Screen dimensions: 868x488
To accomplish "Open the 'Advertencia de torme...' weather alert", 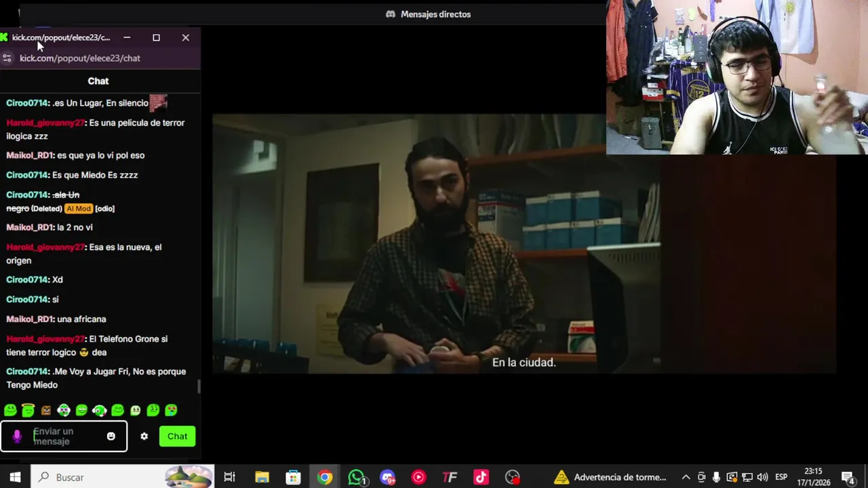I will [x=610, y=477].
